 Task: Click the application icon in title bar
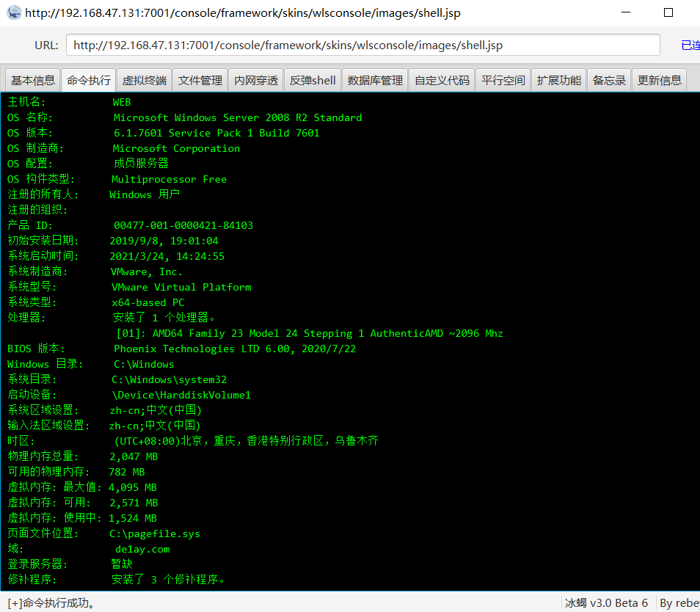14,12
